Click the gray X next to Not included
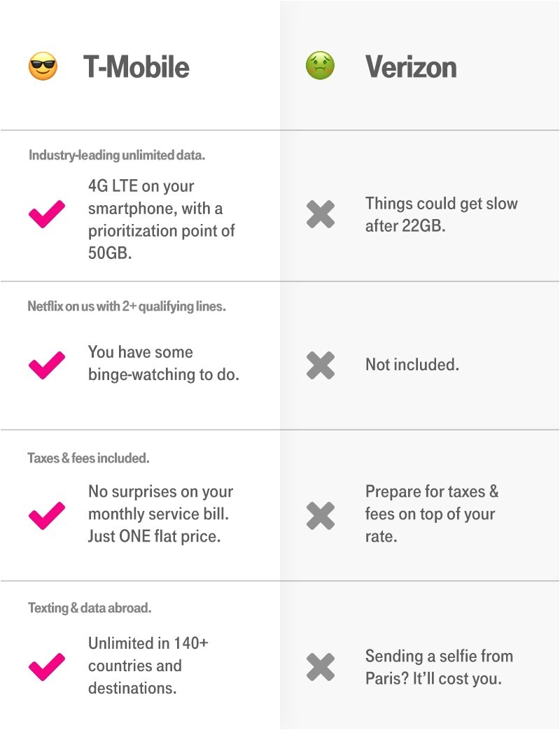The width and height of the screenshot is (560, 730). click(x=321, y=365)
